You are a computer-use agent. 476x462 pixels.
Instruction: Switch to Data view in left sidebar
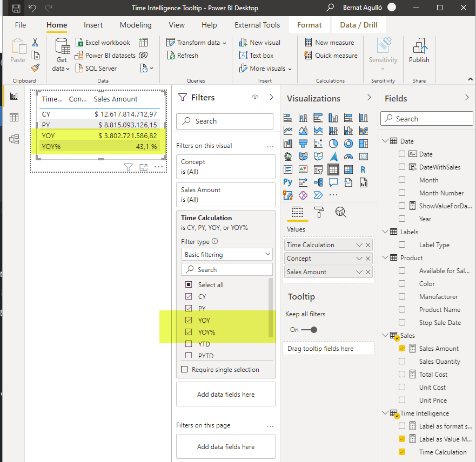click(14, 118)
